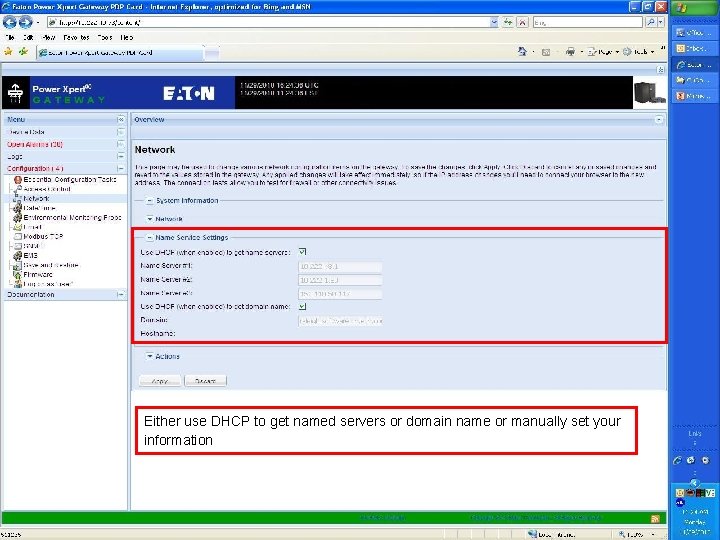Screen dimensions: 720x540
Task: Open the address bar dropdown arrow
Action: (x=494, y=22)
